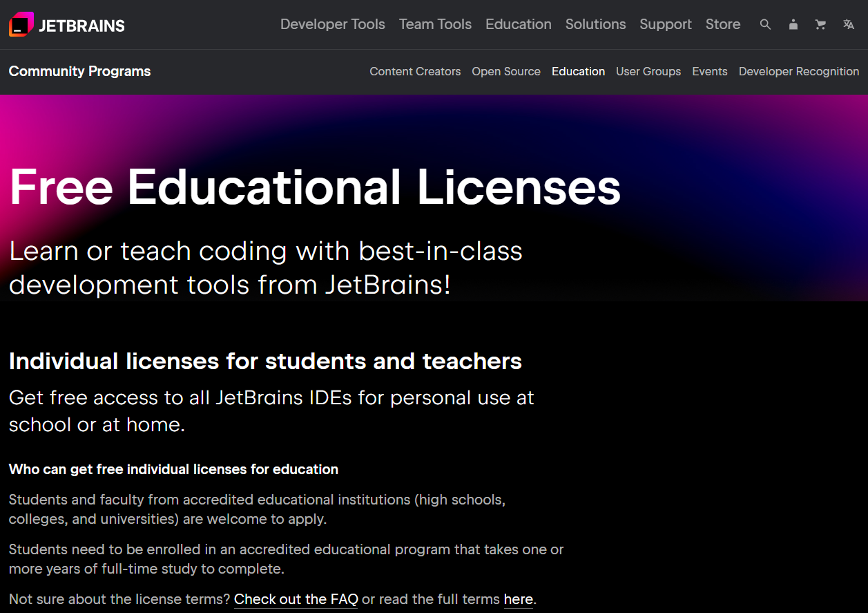Click 'Individual licenses for students and teachers' heading
The image size is (868, 613).
point(265,361)
